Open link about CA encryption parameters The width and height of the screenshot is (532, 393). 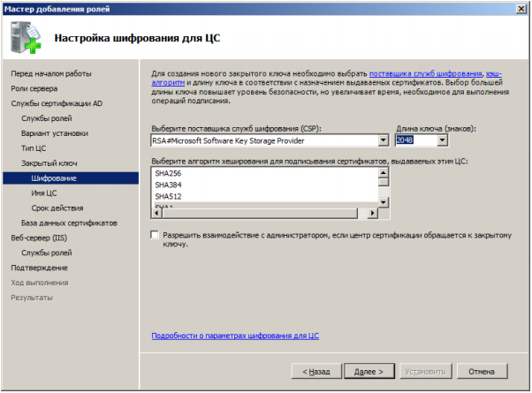click(x=235, y=336)
